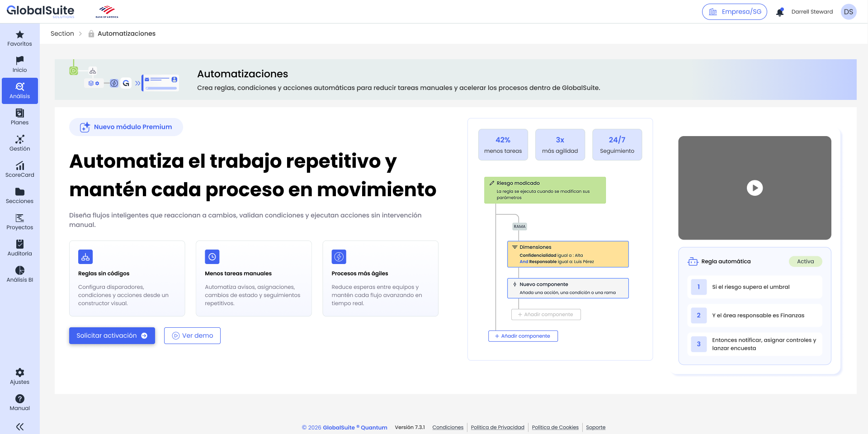Click rule step 1 riesgo supera umbral
Screen dimensions: 868x434
(755, 287)
